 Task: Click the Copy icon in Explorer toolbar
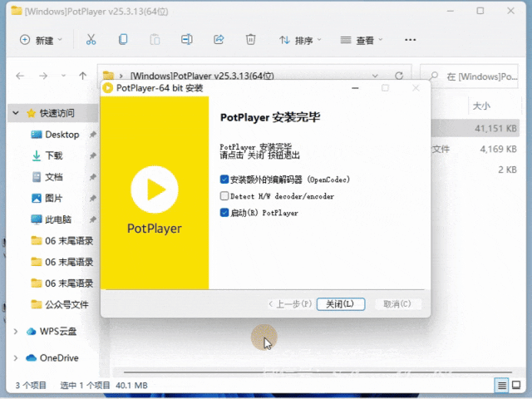coord(123,40)
